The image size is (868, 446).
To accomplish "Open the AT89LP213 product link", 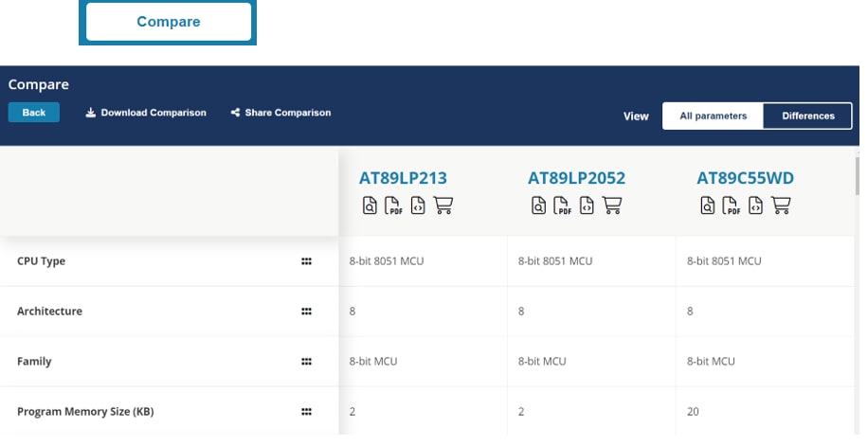I will point(403,178).
